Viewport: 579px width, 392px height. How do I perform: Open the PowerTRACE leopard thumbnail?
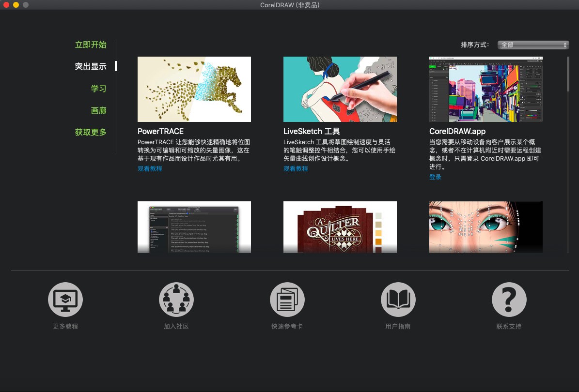[194, 89]
